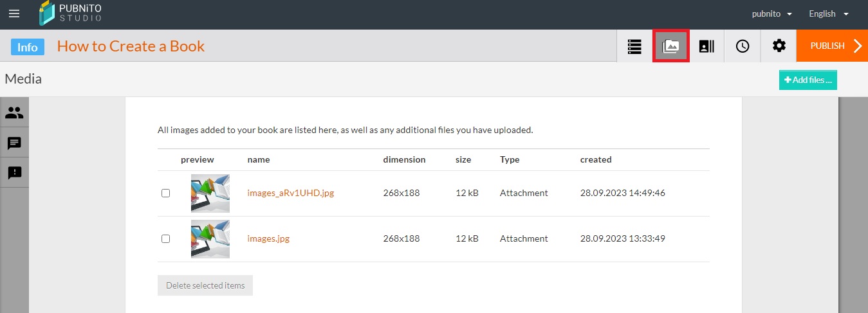Open the table of contents list icon
This screenshot has height=313, width=868.
(634, 46)
